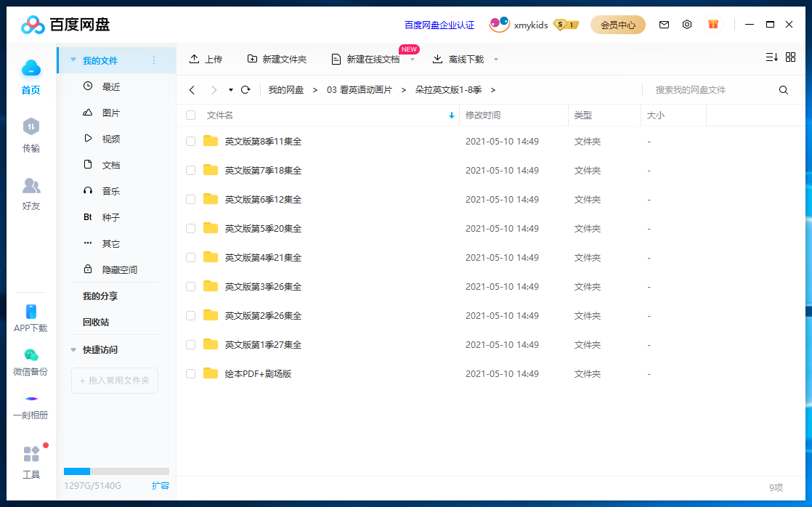
Task: Collapse the 快捷访问 section arrow
Action: click(x=73, y=350)
